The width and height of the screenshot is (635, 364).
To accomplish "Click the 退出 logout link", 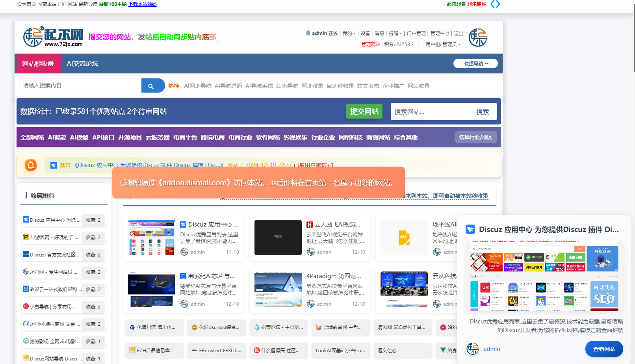I will (459, 33).
